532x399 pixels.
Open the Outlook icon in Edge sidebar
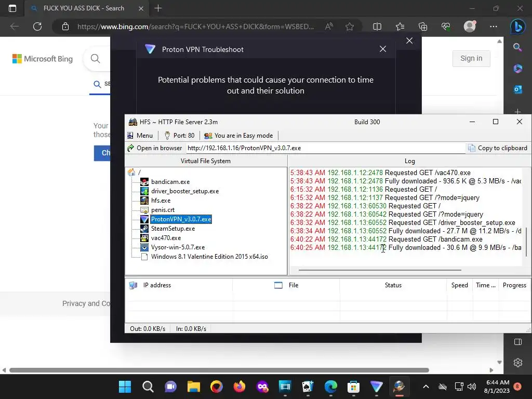point(517,89)
